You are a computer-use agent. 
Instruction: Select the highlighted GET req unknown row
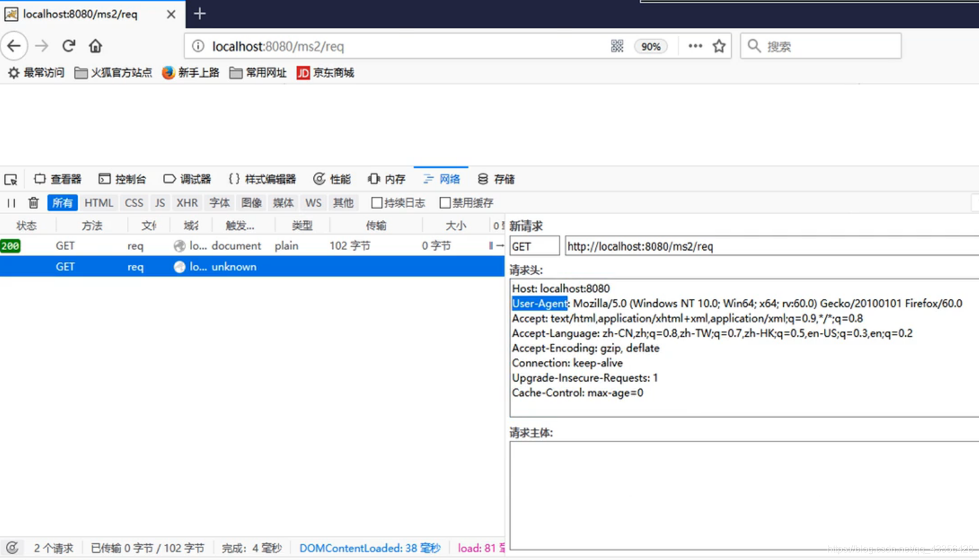click(x=252, y=267)
